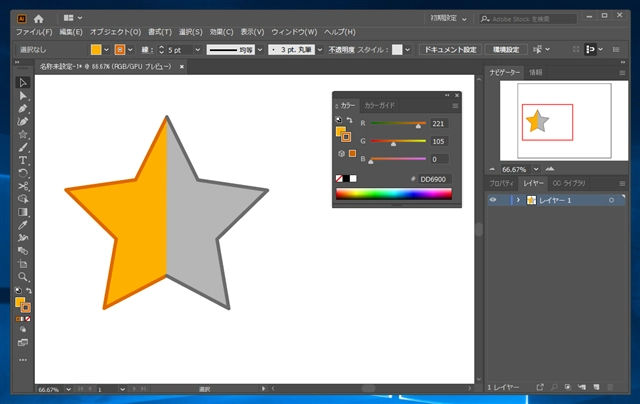The image size is (640, 404).
Task: Click Collect for Export icon in Layers panel
Action: click(x=540, y=387)
